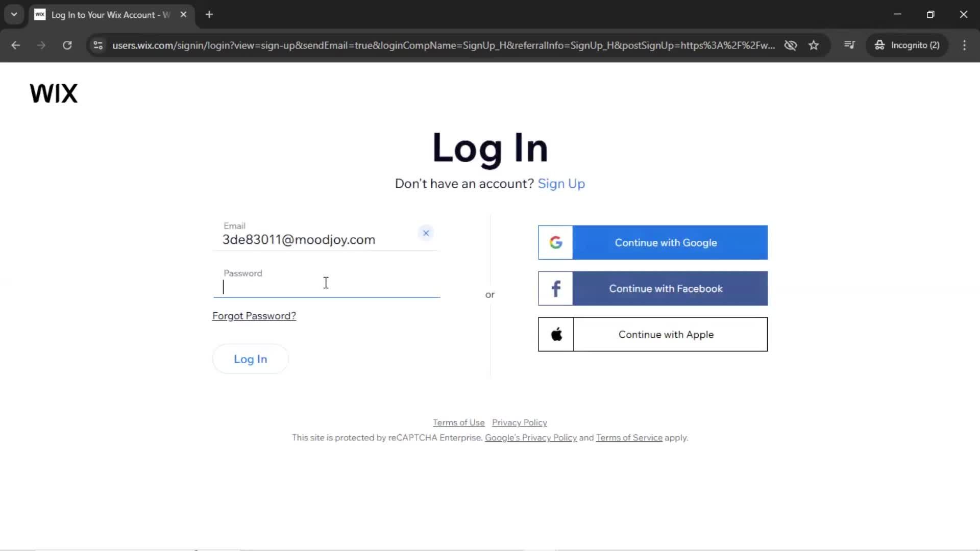Select the Log In to Your Wix Account tab
980x551 pixels.
click(x=111, y=15)
